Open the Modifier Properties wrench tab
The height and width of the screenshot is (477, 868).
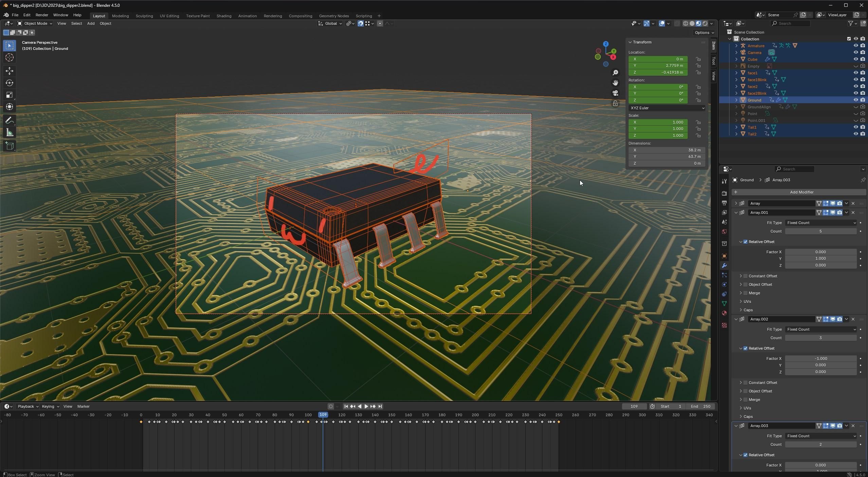(724, 265)
